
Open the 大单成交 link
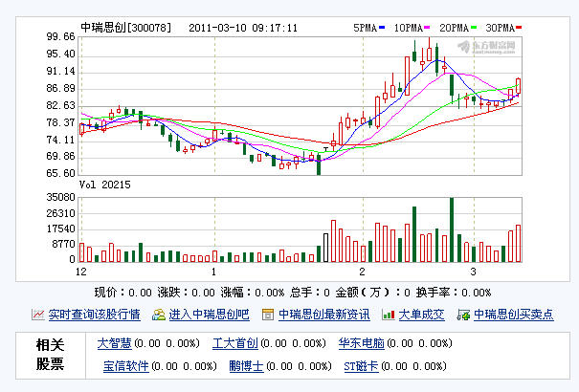point(421,315)
